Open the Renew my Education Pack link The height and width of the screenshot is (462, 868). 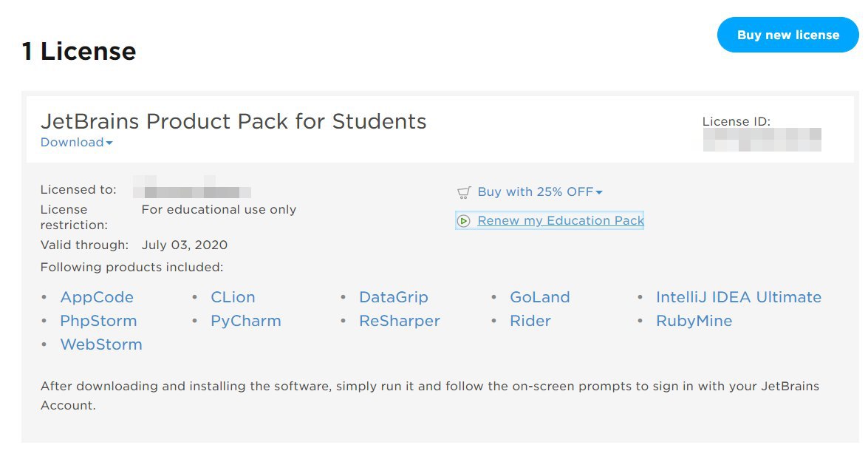click(561, 220)
